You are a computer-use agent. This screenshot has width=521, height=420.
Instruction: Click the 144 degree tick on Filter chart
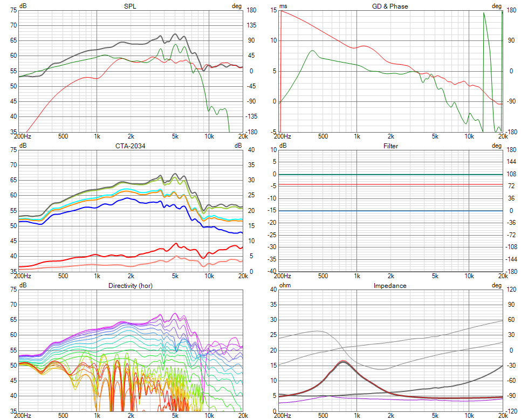pyautogui.click(x=511, y=162)
